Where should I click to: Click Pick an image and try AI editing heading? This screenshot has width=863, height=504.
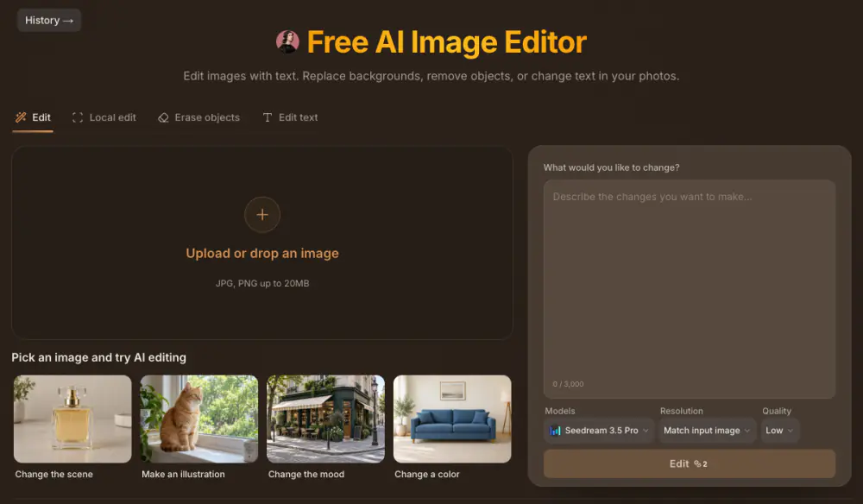pyautogui.click(x=99, y=357)
